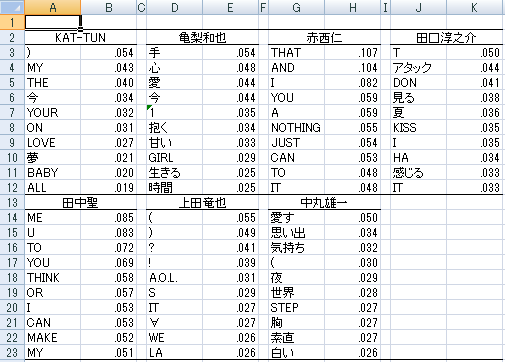The width and height of the screenshot is (505, 362).
Task: Click the cell containing DON
Action: (x=418, y=82)
